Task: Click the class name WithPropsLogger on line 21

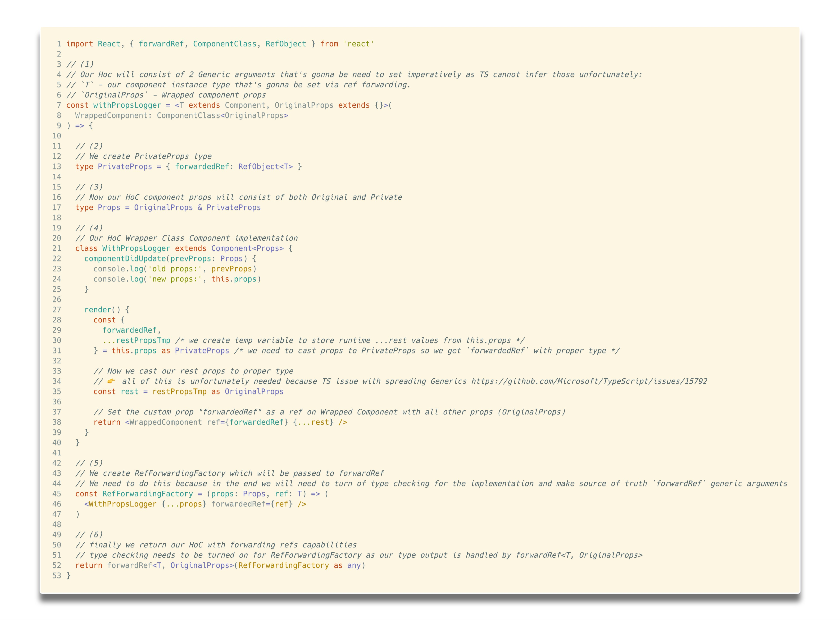Action: pos(136,248)
